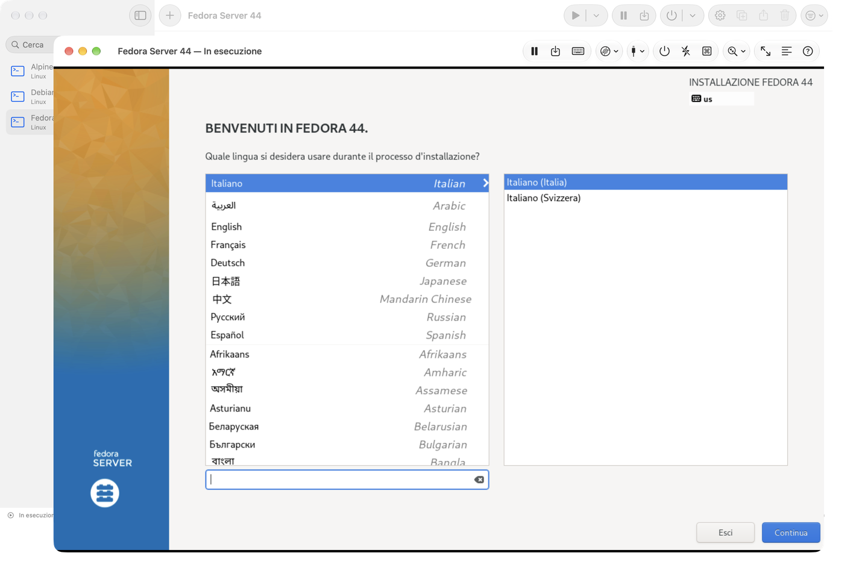This screenshot has width=868, height=588.
Task: Select Français in the language list
Action: click(x=347, y=245)
